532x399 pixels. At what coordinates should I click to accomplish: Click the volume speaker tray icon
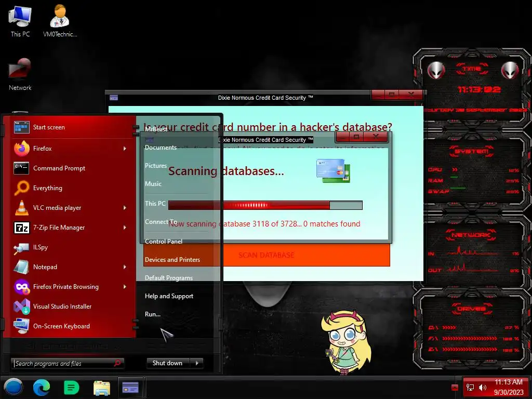[x=483, y=388]
